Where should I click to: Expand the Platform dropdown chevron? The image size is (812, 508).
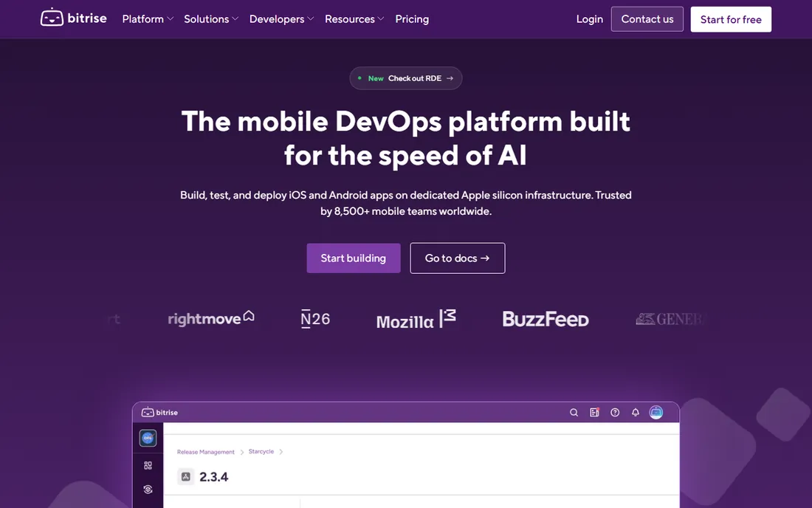[171, 19]
